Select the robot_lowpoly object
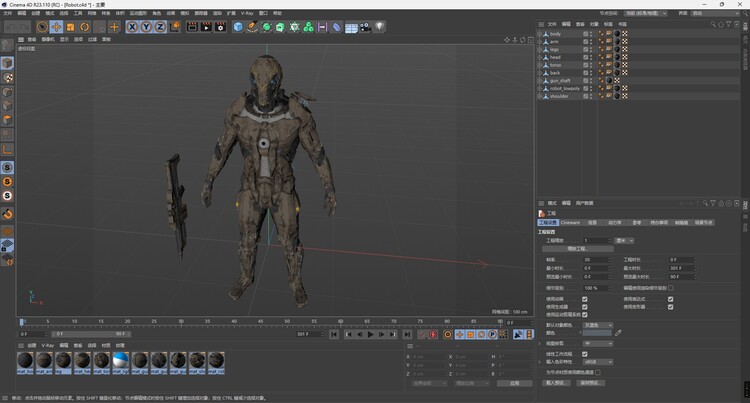The width and height of the screenshot is (750, 403). (564, 88)
